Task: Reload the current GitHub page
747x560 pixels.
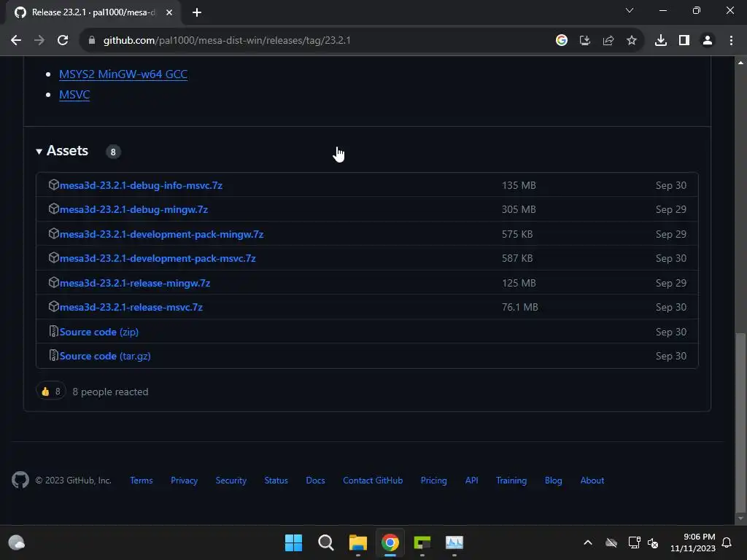Action: [x=63, y=41]
